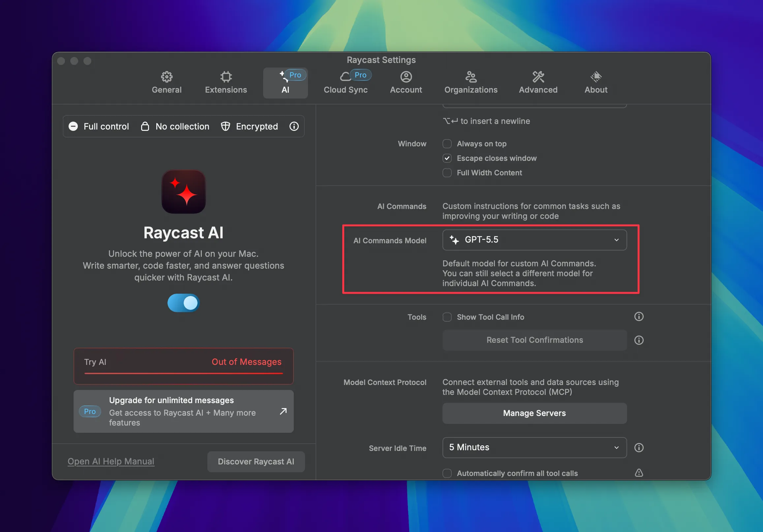The height and width of the screenshot is (532, 763).
Task: Click the Model Context Protocol label
Action: coord(385,382)
